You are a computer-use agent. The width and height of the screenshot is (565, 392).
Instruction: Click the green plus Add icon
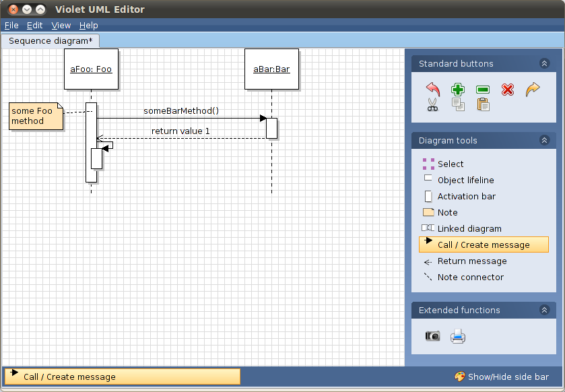457,89
